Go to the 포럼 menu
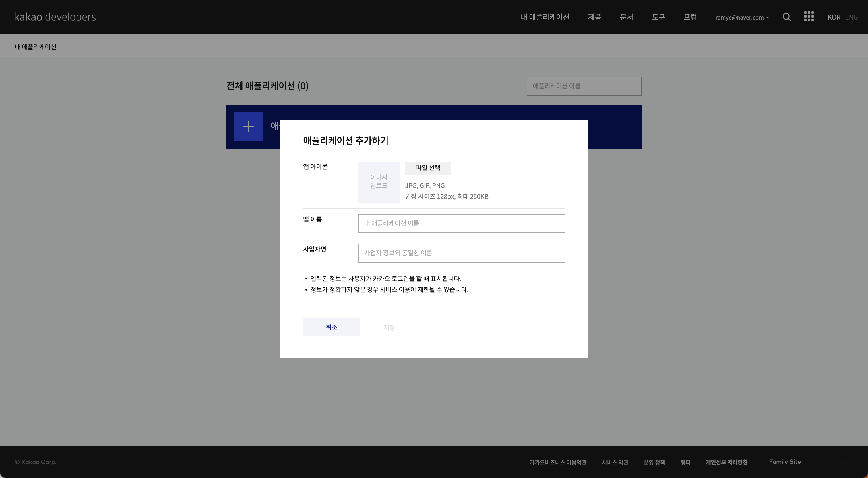The width and height of the screenshot is (868, 478). [690, 17]
